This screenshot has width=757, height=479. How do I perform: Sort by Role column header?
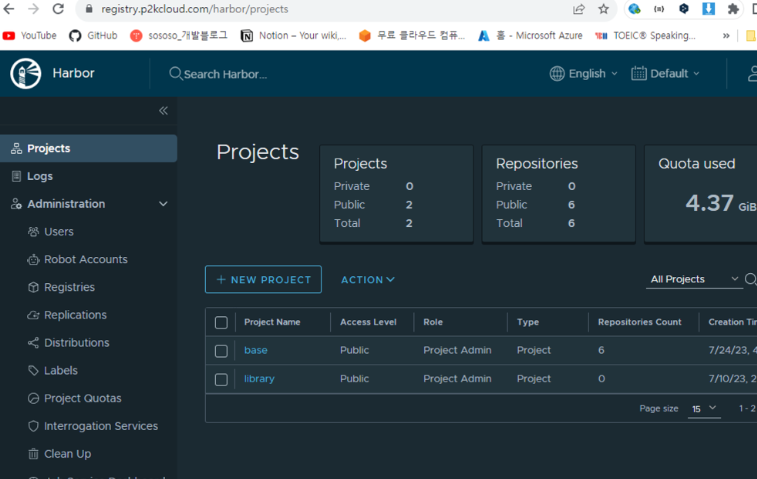pyautogui.click(x=433, y=322)
